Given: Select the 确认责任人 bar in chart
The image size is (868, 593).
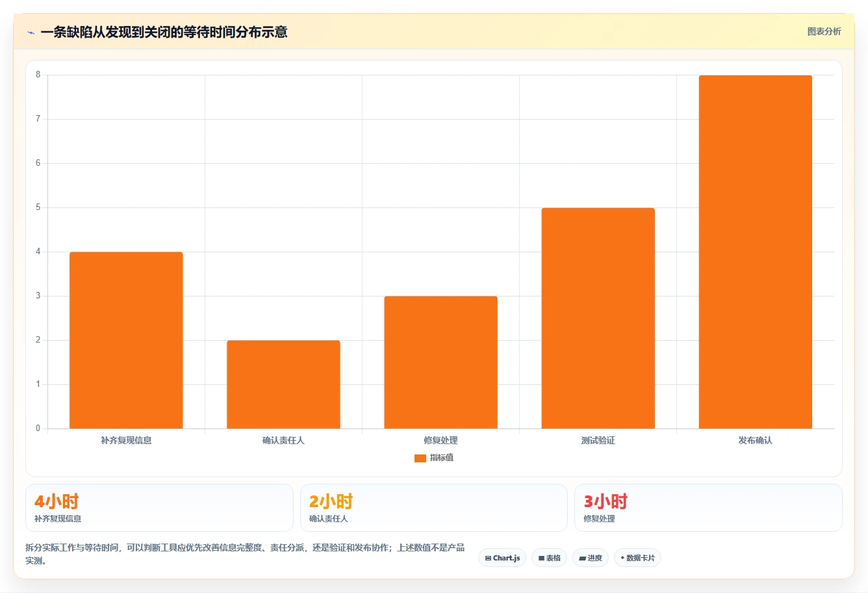Looking at the screenshot, I should click(283, 384).
